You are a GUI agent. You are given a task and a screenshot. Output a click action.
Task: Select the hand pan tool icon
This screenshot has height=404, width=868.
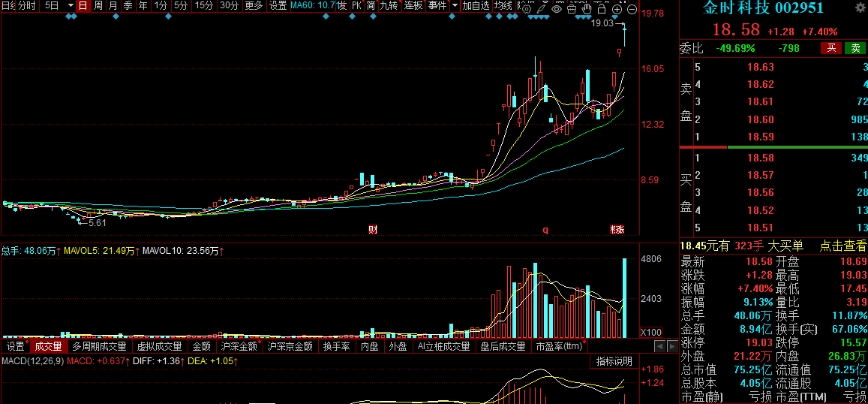(x=587, y=9)
